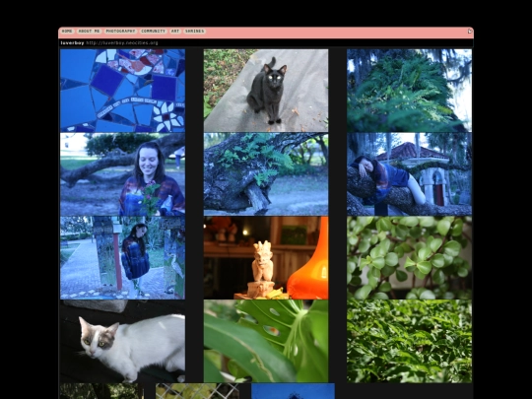Screen dimensions: 532x399
Task: Click the bold loverboy site title
Action: click(72, 42)
